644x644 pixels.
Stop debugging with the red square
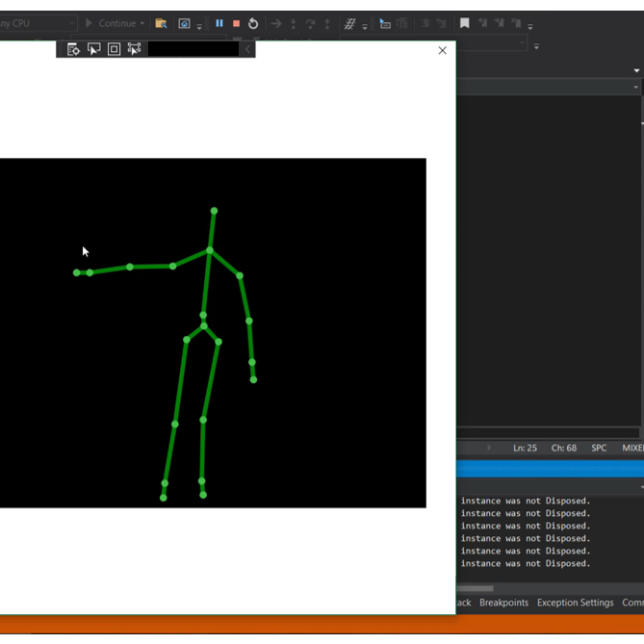pos(236,23)
